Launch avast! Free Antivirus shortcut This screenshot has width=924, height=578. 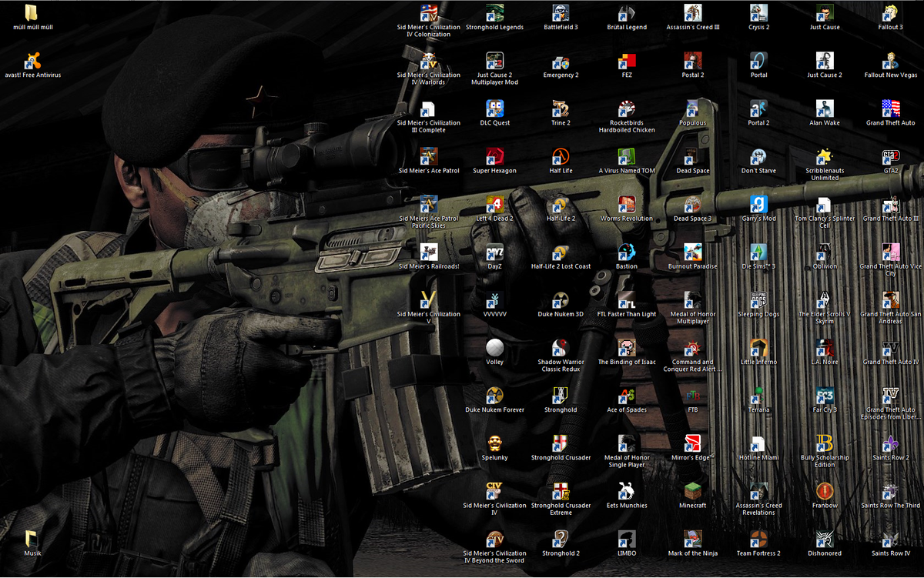32,61
